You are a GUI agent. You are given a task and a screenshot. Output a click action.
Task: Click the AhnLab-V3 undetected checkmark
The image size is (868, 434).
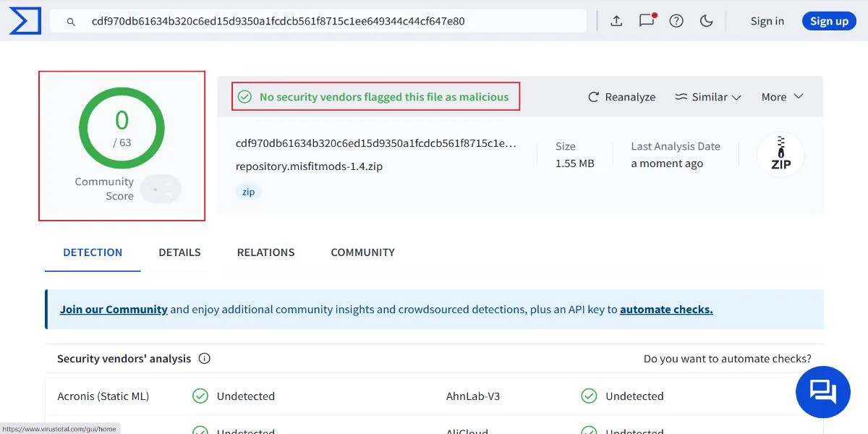(589, 396)
